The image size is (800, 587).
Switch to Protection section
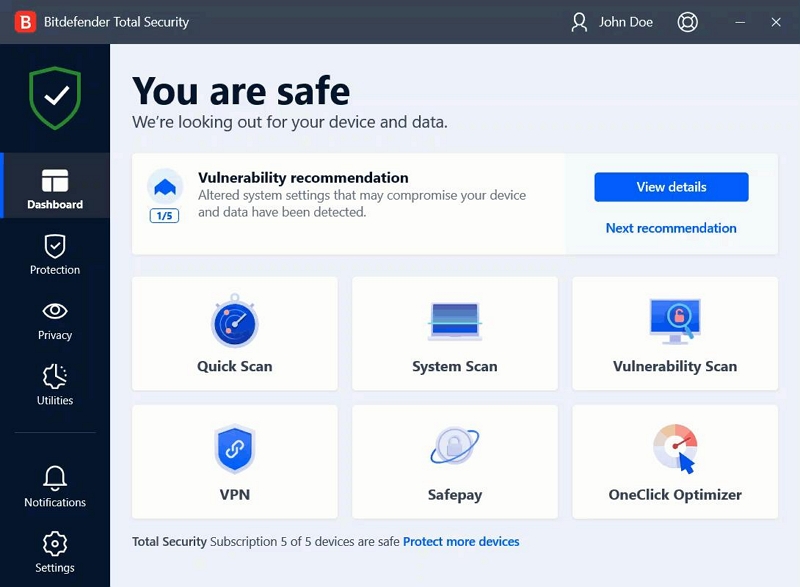(x=55, y=254)
